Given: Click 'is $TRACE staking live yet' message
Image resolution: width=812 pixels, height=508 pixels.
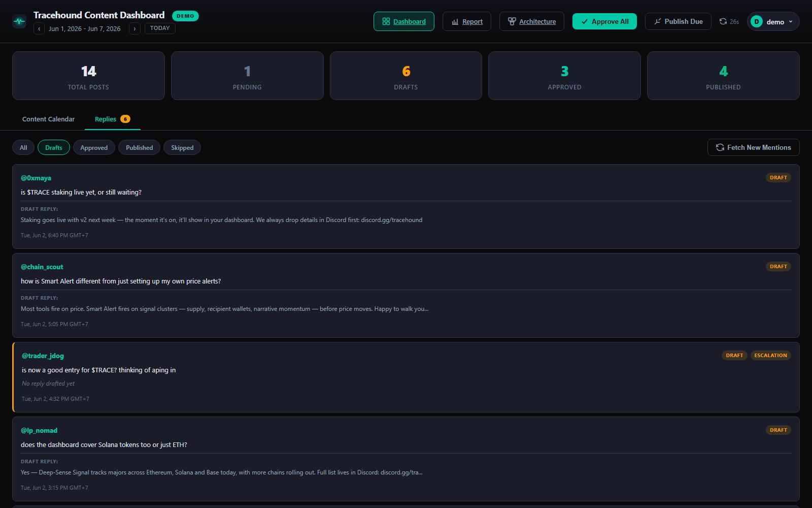Looking at the screenshot, I should click(x=81, y=192).
